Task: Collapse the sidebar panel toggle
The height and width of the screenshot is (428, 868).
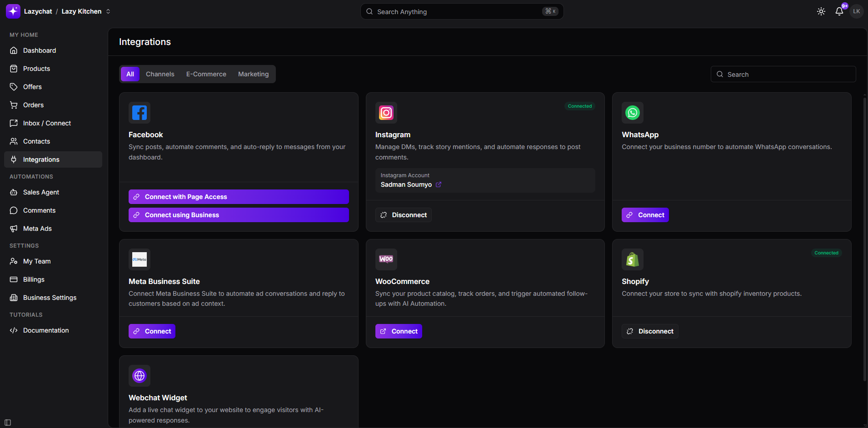Action: click(8, 423)
